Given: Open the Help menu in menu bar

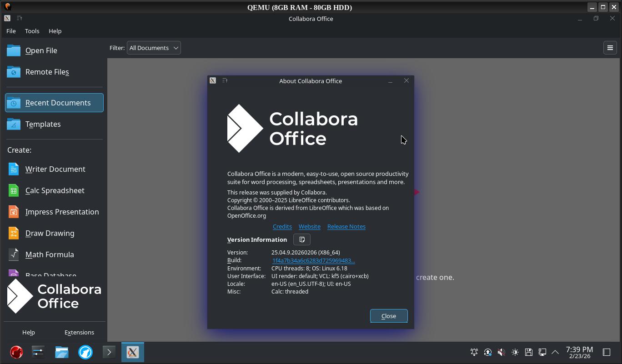Looking at the screenshot, I should click(x=55, y=31).
